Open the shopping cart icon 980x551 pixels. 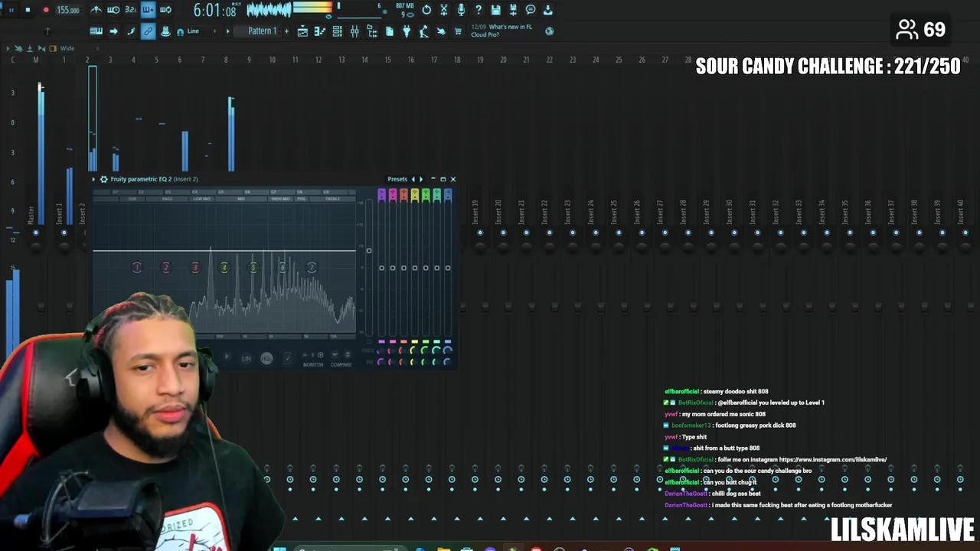click(x=458, y=31)
